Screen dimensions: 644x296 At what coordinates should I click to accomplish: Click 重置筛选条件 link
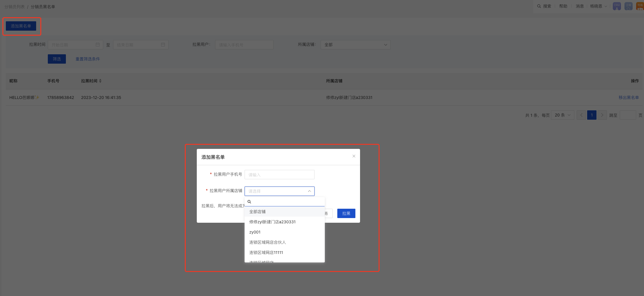88,59
